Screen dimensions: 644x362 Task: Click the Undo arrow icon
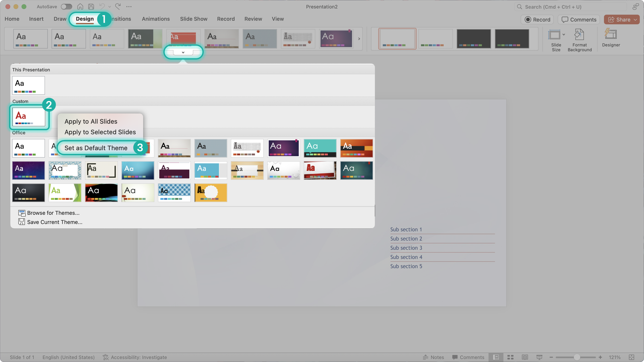(x=102, y=6)
